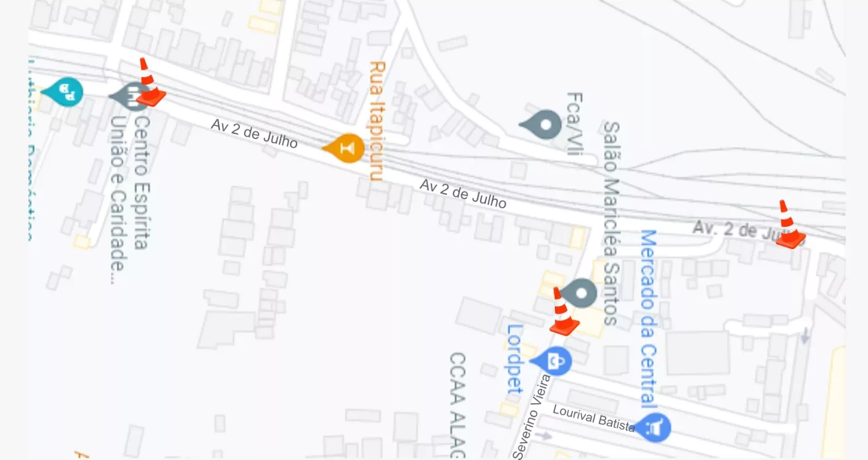Open the orange Rua Itapicuru pin
This screenshot has height=460, width=868.
coord(344,148)
